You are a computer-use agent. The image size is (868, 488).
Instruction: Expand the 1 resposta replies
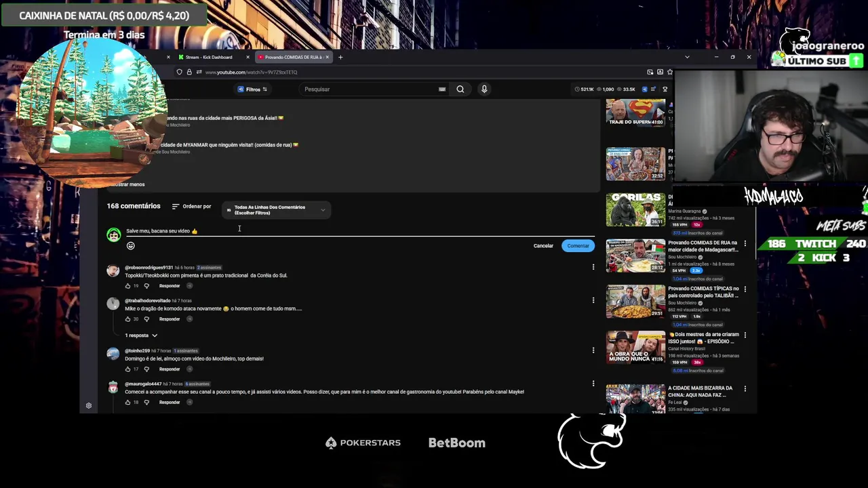click(141, 335)
